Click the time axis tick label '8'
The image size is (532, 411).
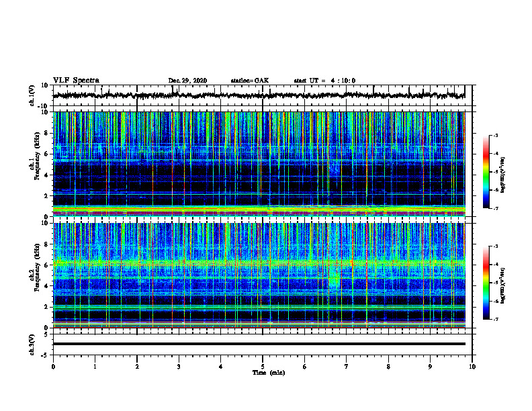[388, 367]
